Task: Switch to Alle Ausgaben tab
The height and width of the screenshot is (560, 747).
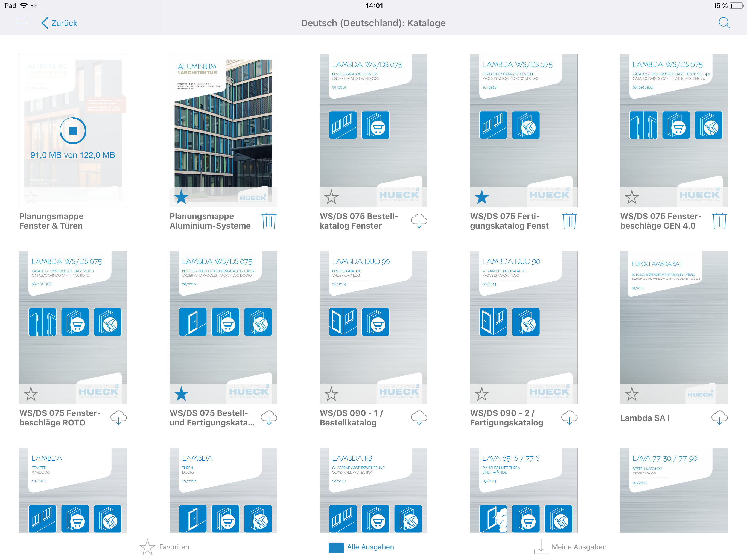Action: point(361,547)
